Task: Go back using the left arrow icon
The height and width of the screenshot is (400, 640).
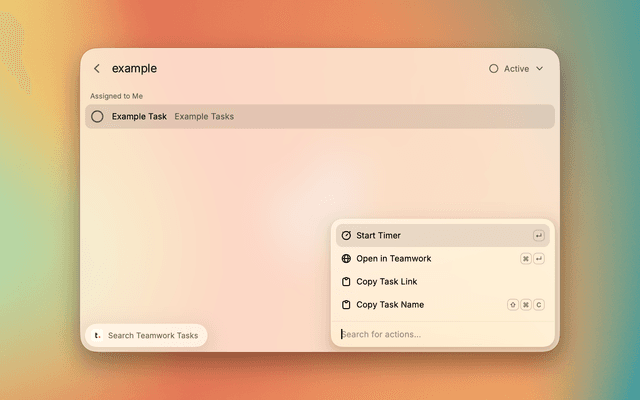Action: (97, 69)
